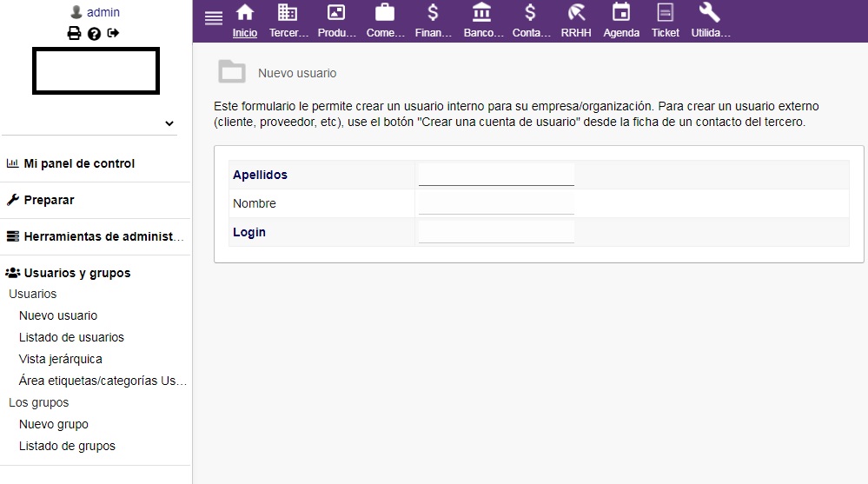Open Los grupos sidebar link
868x484 pixels.
click(x=39, y=402)
